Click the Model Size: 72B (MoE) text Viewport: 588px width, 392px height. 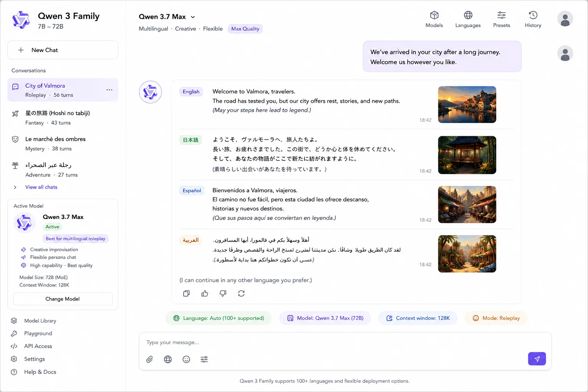44,278
